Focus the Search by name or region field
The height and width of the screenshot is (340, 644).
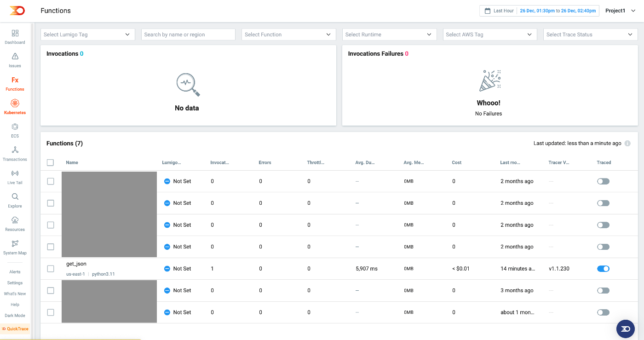coord(188,35)
